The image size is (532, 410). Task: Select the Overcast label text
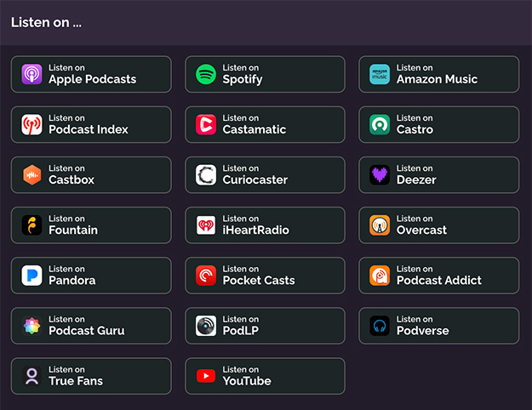click(421, 230)
